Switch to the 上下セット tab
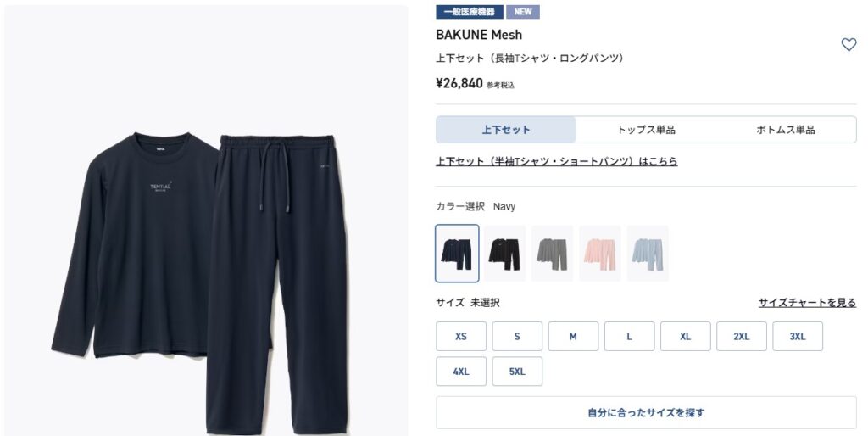The width and height of the screenshot is (868, 436). (506, 130)
